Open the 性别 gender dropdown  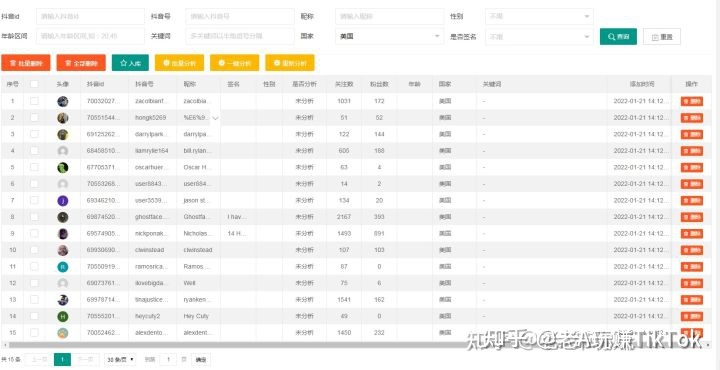point(539,16)
